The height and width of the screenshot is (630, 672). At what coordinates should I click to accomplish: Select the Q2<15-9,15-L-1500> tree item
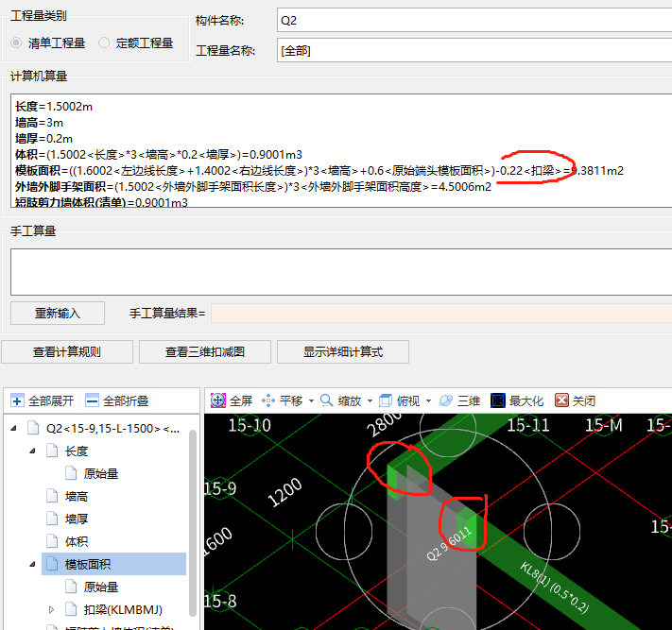(x=112, y=428)
